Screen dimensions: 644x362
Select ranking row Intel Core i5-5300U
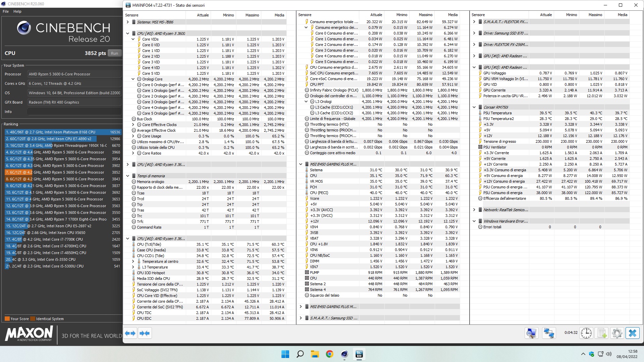[62, 266]
